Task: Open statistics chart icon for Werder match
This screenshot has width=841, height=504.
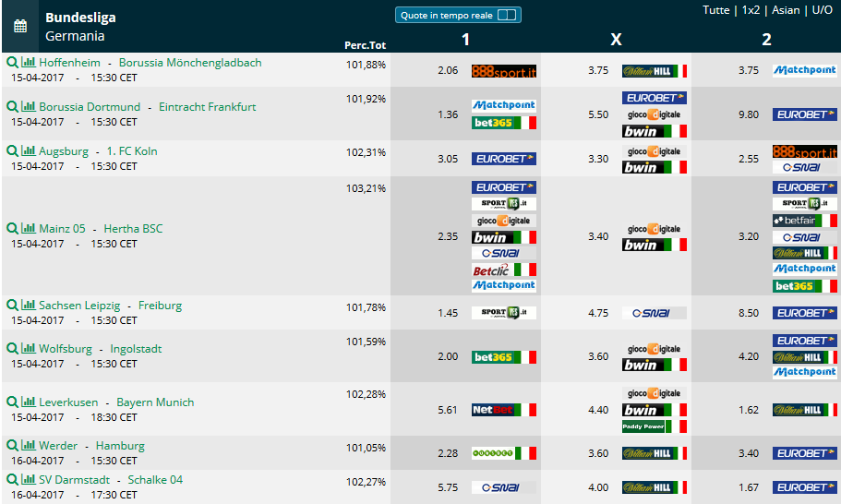Action: 28,446
